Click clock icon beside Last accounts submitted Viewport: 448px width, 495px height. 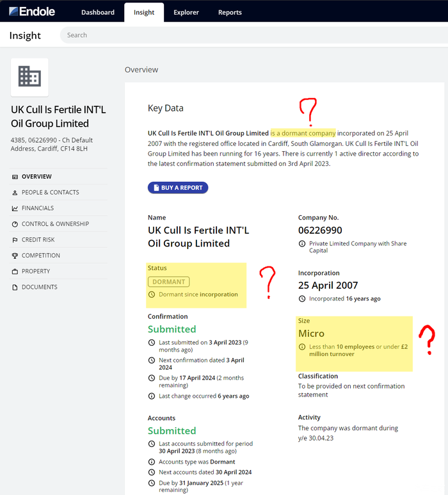[152, 444]
